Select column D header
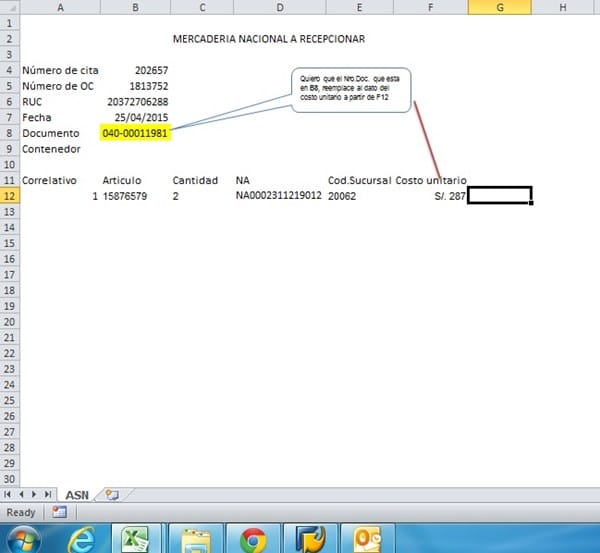 (x=280, y=7)
